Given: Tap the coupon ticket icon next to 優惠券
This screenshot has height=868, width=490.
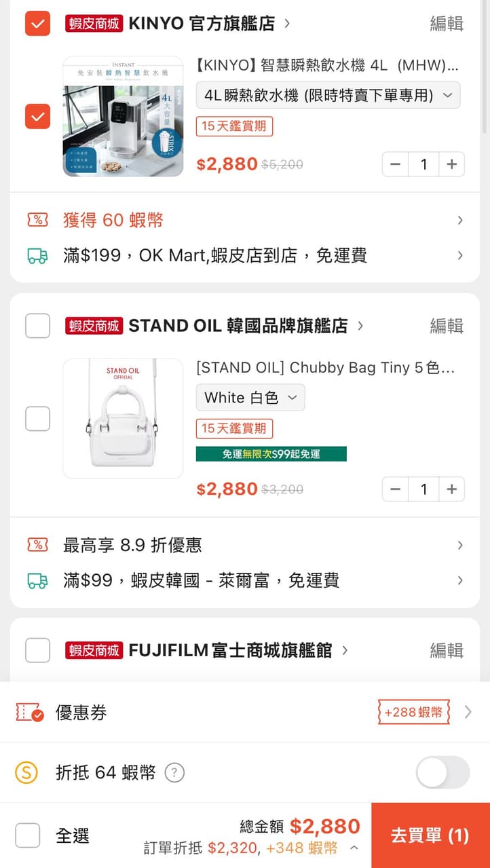Looking at the screenshot, I should tap(29, 713).
